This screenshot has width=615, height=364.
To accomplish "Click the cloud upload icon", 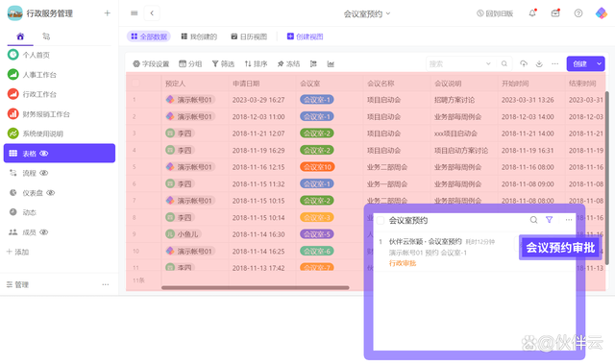I will pos(524,63).
